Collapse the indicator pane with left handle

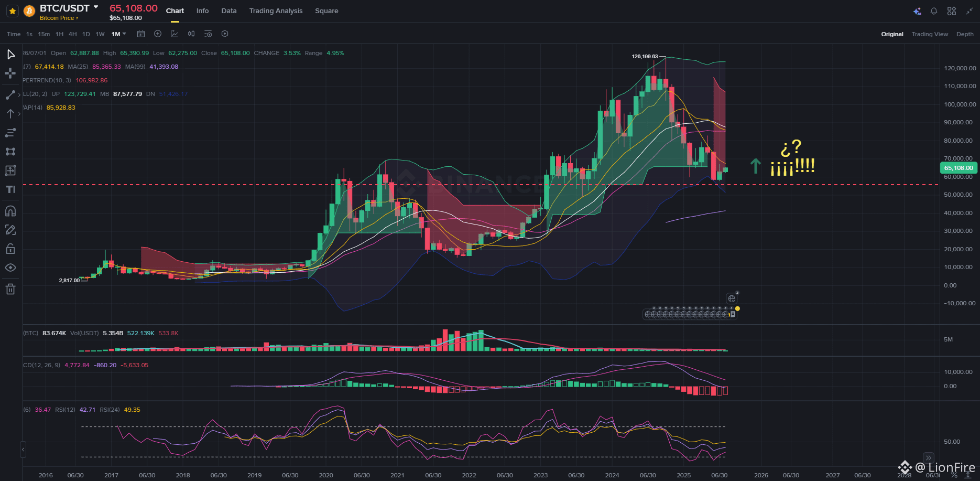point(23,450)
